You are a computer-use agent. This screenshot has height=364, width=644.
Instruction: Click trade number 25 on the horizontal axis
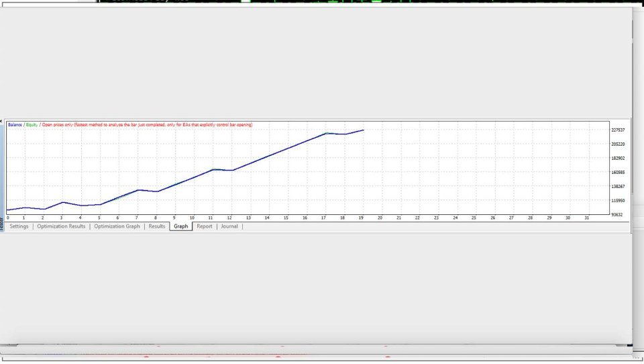[x=474, y=218]
